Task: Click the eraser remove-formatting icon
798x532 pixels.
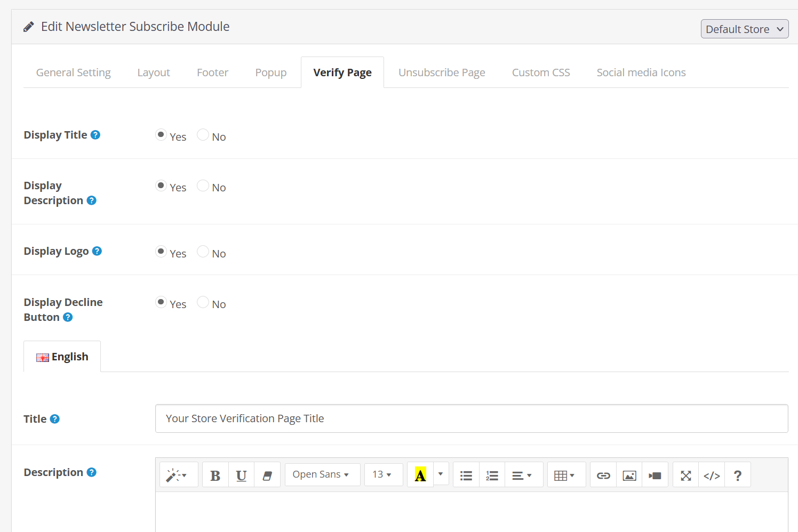Action: (267, 475)
